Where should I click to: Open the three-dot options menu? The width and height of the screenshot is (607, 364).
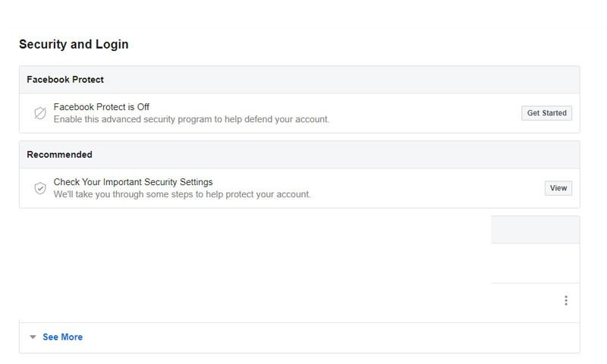point(565,300)
